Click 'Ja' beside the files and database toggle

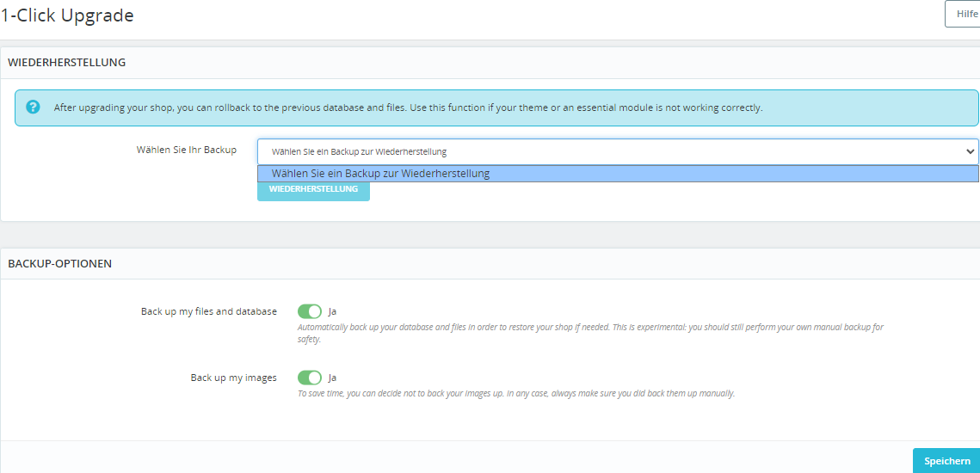pyautogui.click(x=333, y=311)
